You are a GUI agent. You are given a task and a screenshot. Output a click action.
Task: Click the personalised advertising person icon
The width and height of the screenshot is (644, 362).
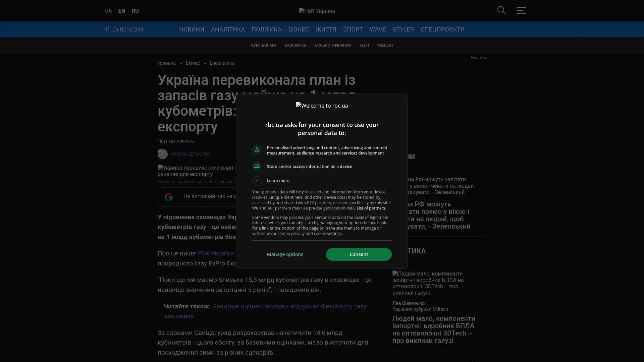[x=257, y=150]
